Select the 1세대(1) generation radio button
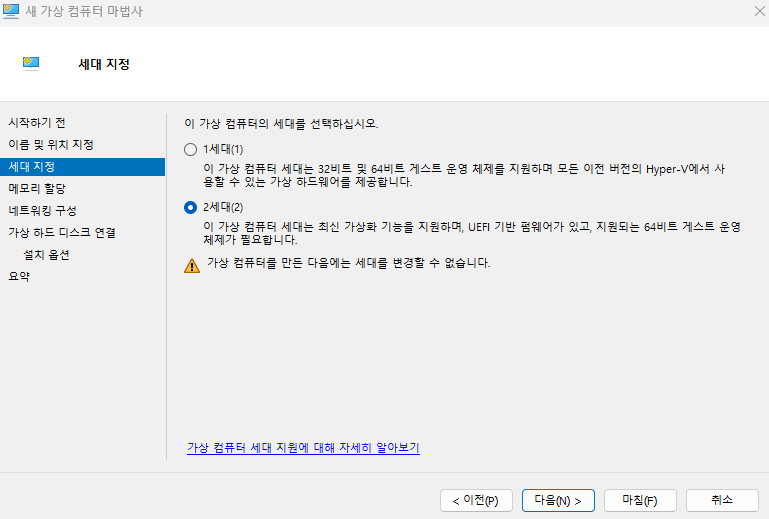Screen dimensions: 769x519 coord(190,150)
